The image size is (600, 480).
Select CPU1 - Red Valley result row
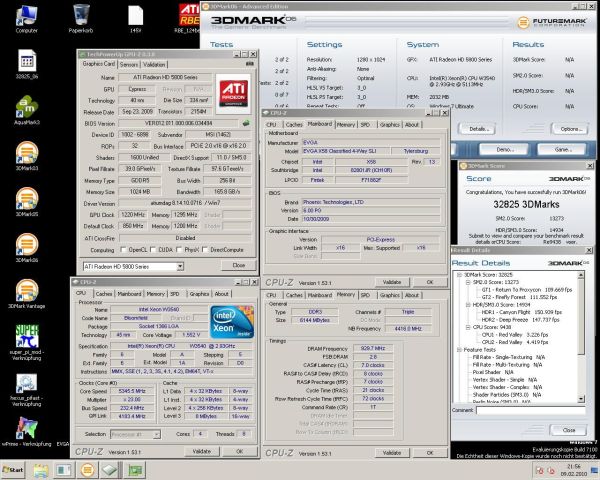pos(515,335)
